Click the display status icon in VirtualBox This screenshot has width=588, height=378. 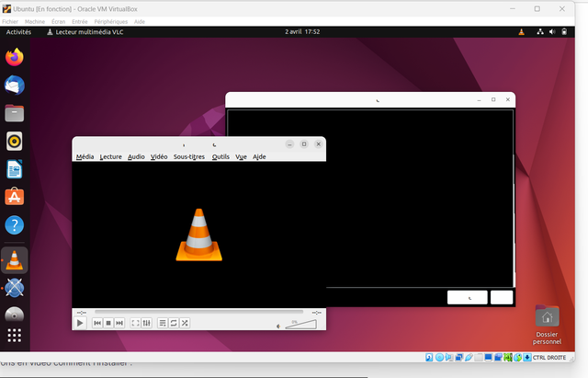coord(488,358)
